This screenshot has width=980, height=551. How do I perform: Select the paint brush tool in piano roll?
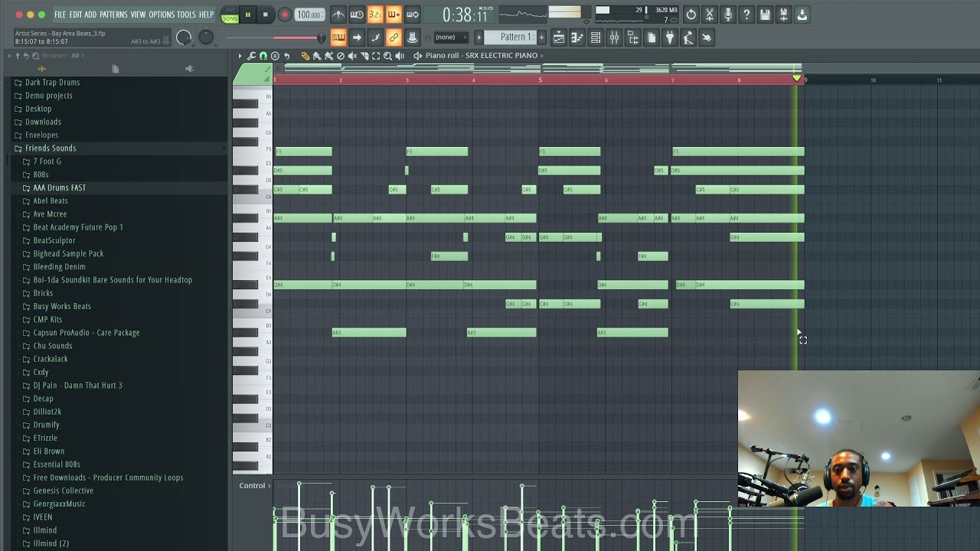(317, 56)
